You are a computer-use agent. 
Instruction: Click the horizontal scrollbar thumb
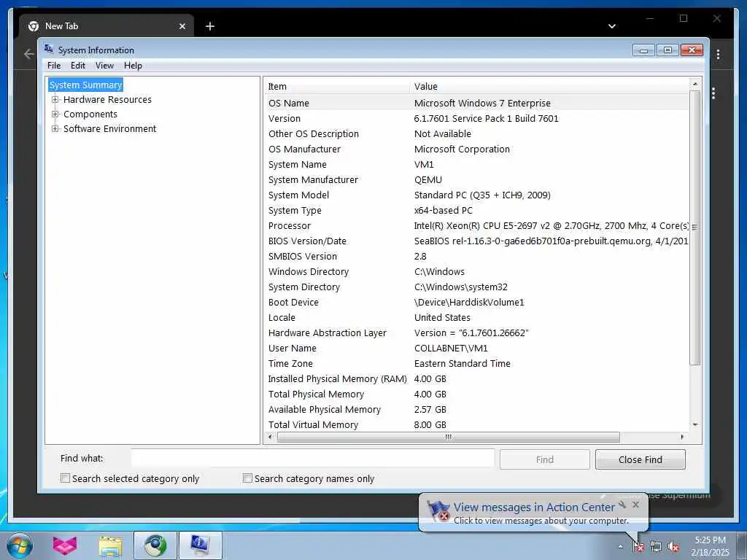[x=449, y=437]
